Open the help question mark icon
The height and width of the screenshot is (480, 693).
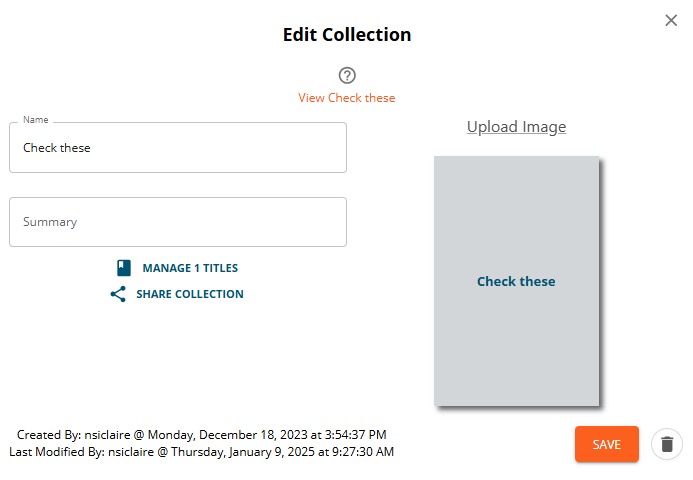click(x=347, y=75)
